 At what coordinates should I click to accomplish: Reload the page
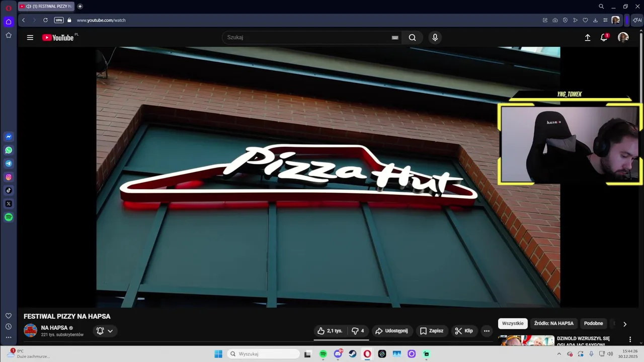coord(45,20)
